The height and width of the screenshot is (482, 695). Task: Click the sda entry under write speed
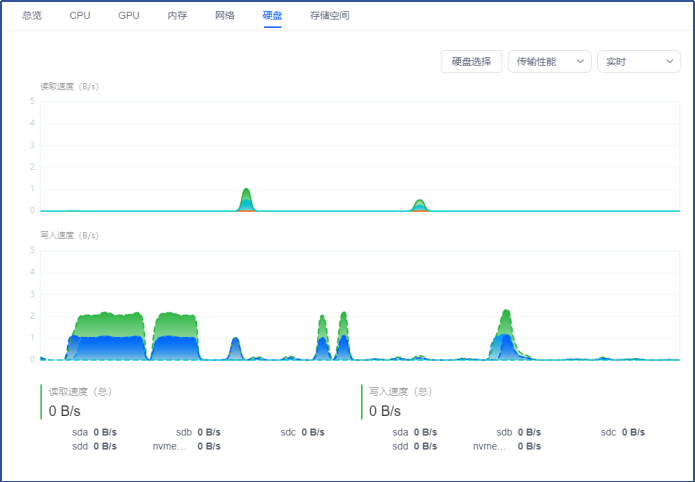(415, 432)
